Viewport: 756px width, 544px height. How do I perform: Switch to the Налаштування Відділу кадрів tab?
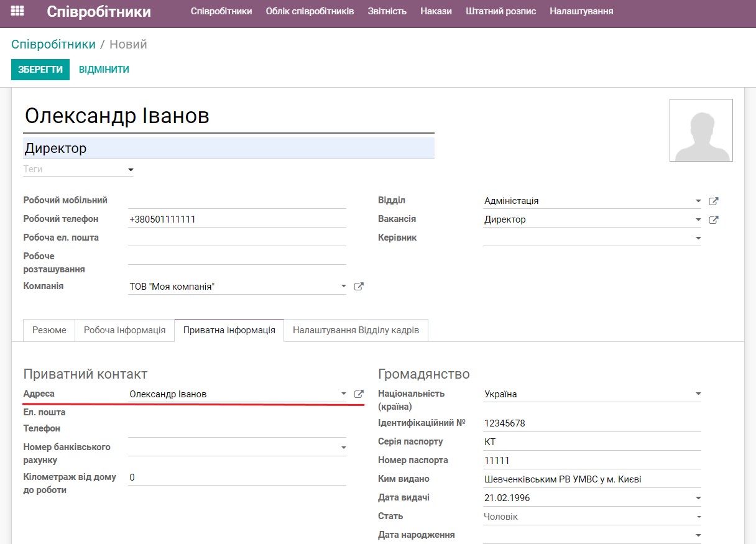click(x=355, y=330)
